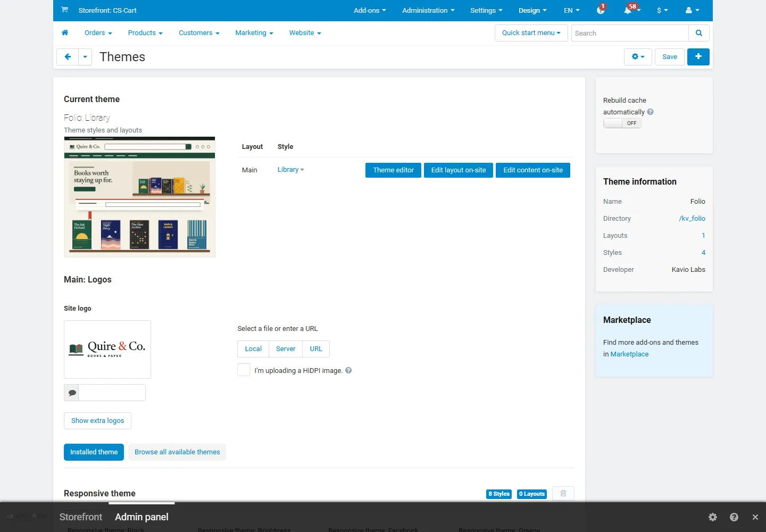Open the Customers menu

[199, 33]
